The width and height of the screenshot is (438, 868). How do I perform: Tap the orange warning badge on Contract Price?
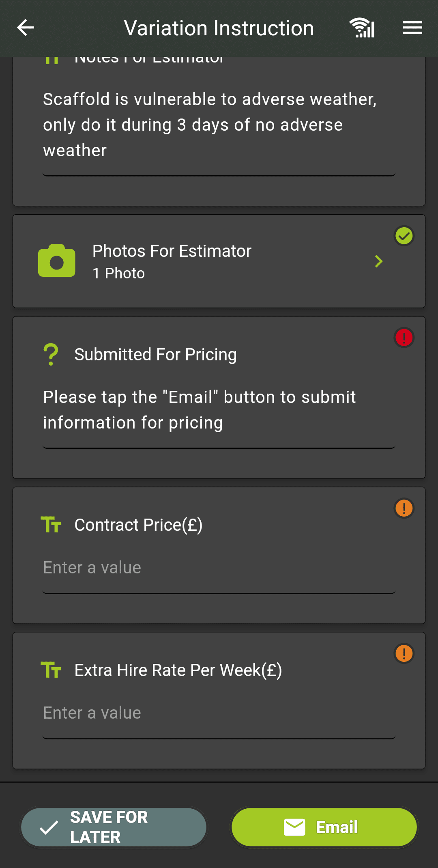404,508
